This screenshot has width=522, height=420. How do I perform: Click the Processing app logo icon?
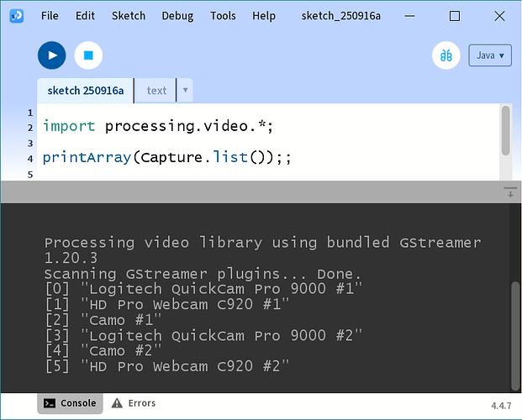[17, 15]
